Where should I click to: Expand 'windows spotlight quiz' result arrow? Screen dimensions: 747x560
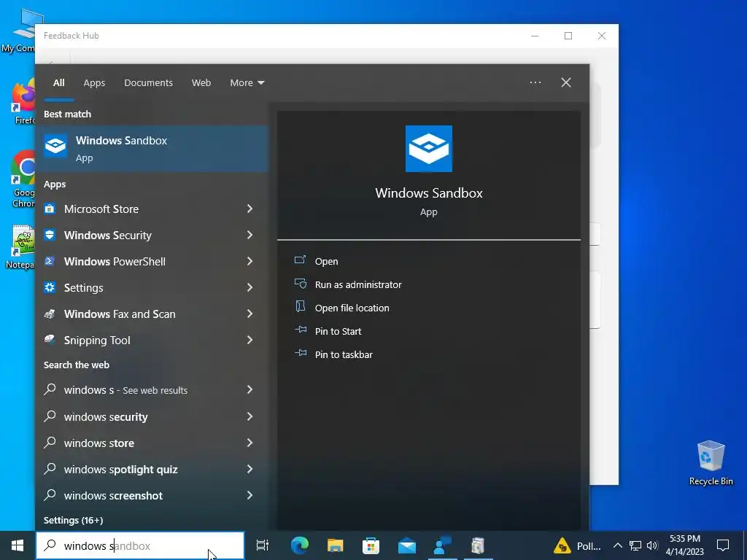click(249, 469)
